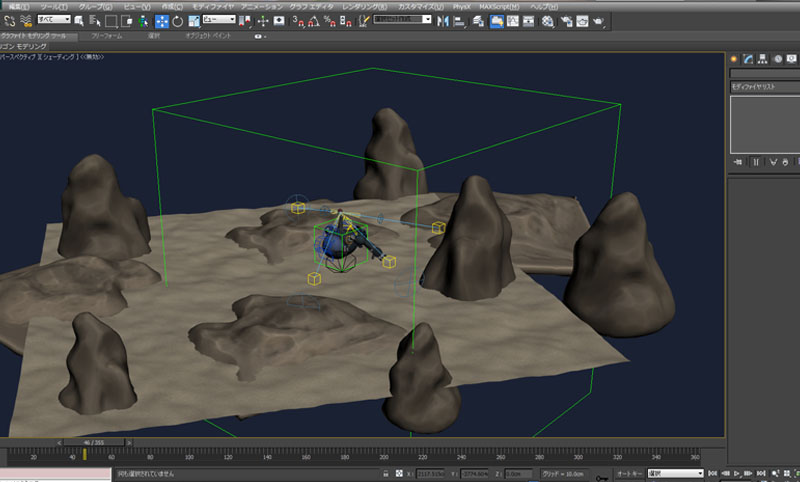Screen dimensions: 800x482
Task: Click the ポリゴン モデリング panel label
Action: 23,46
